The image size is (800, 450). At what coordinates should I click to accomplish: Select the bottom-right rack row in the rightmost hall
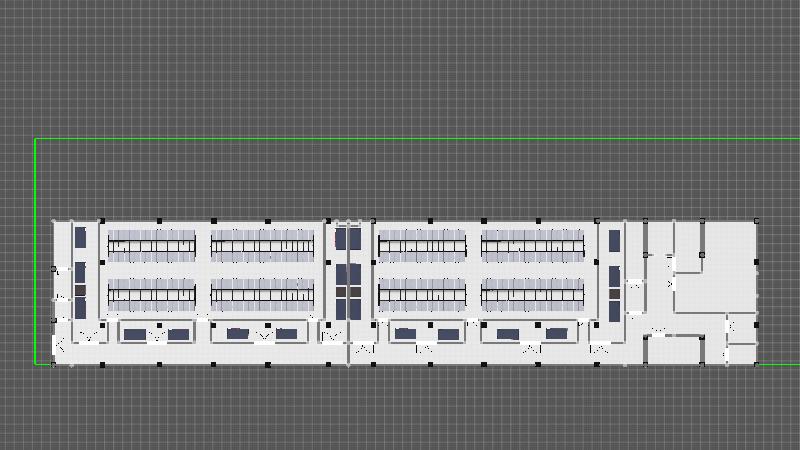(532, 295)
